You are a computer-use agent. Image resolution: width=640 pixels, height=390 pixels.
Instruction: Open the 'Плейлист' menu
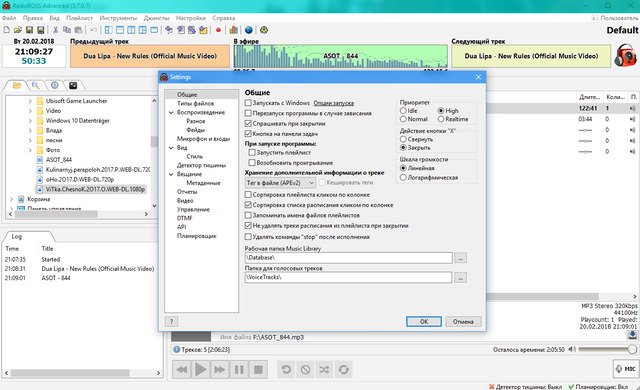point(80,18)
